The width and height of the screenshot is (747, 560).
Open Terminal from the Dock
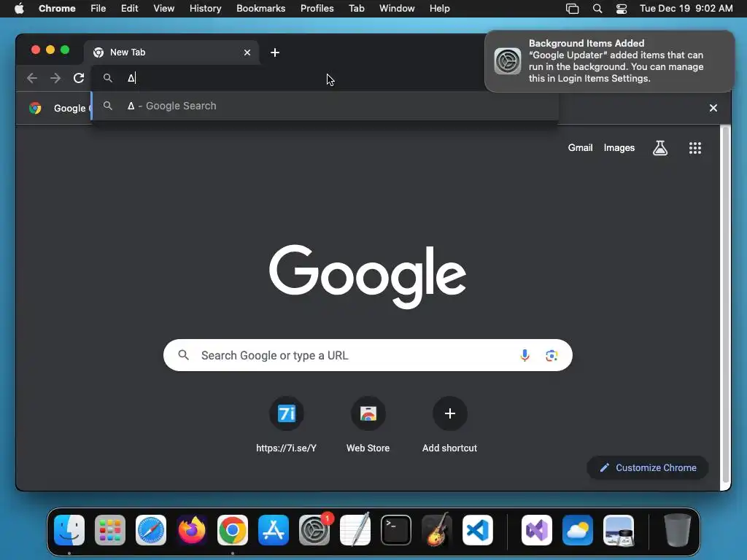[396, 530]
